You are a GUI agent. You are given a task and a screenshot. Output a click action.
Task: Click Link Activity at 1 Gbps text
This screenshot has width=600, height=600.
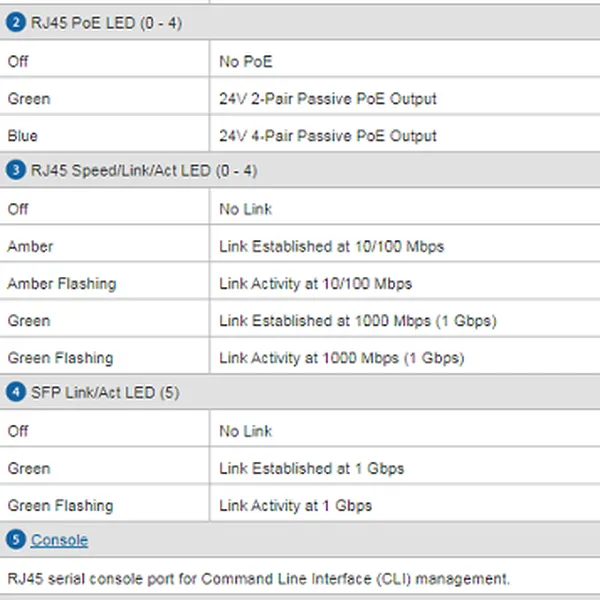(295, 506)
